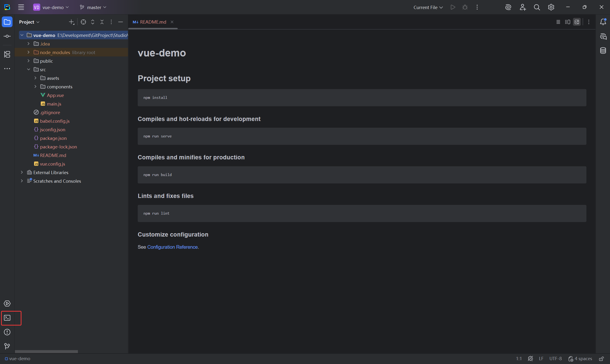Open the Project tool window icon
The width and height of the screenshot is (610, 364).
pos(7,22)
